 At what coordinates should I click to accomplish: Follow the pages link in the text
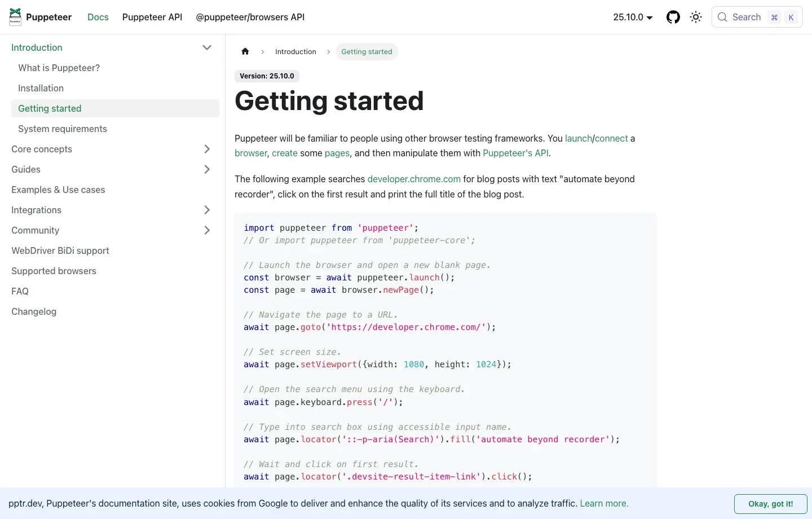[x=337, y=153]
